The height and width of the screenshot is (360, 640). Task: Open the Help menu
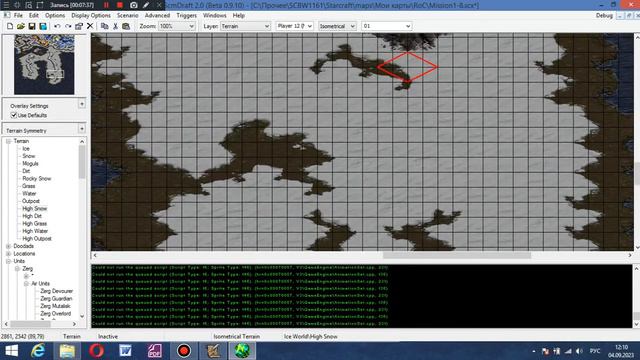tap(238, 16)
